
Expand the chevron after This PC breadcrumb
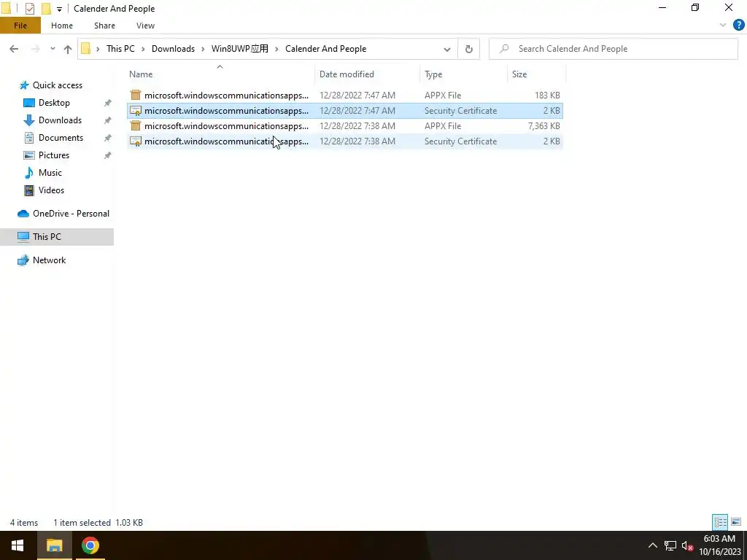pos(143,49)
